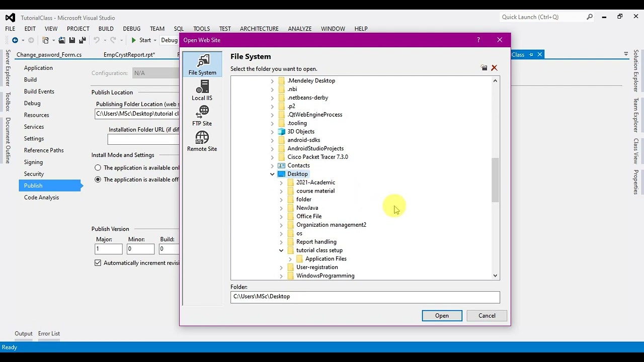Open the Solution Explorer side tab
The image size is (644, 362).
[636, 71]
